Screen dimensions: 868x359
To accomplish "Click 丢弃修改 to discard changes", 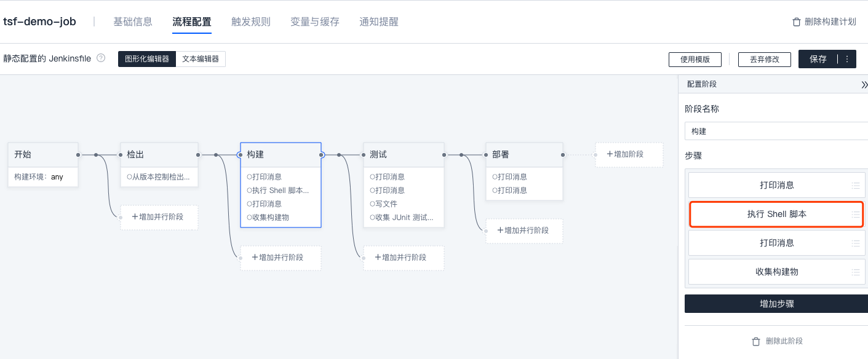I will (x=764, y=59).
